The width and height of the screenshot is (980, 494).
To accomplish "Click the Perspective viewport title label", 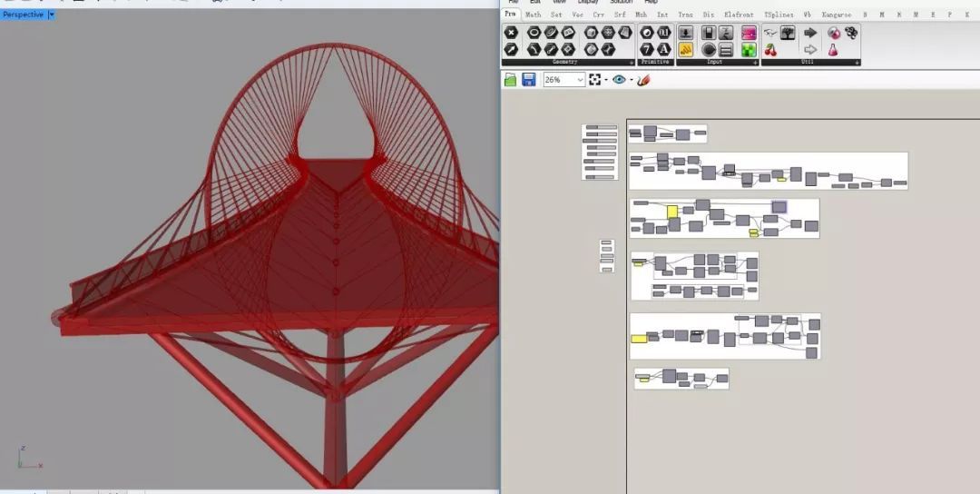I will 23,15.
